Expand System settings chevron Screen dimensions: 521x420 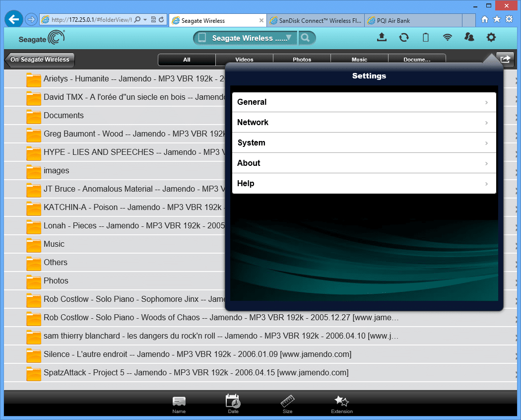click(x=486, y=143)
